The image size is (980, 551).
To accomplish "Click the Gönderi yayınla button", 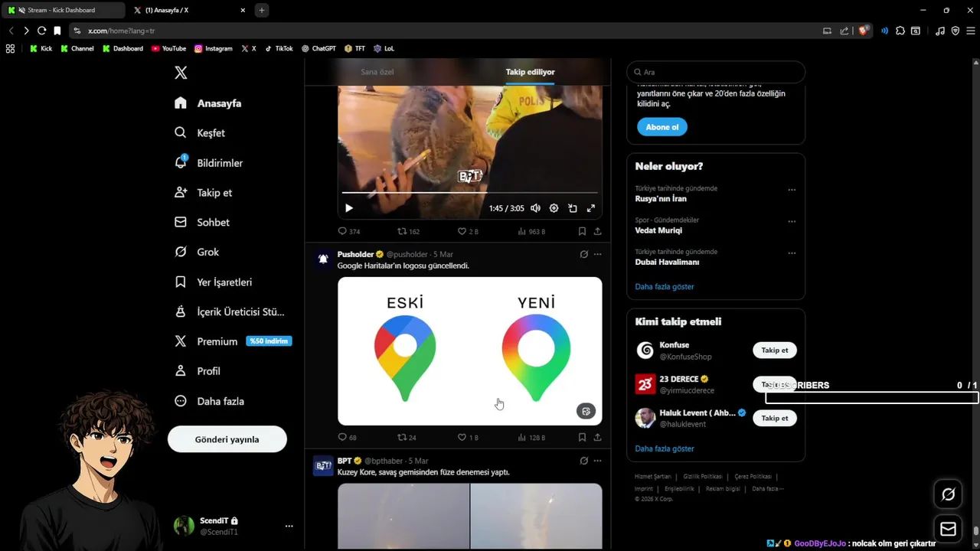I will [227, 439].
